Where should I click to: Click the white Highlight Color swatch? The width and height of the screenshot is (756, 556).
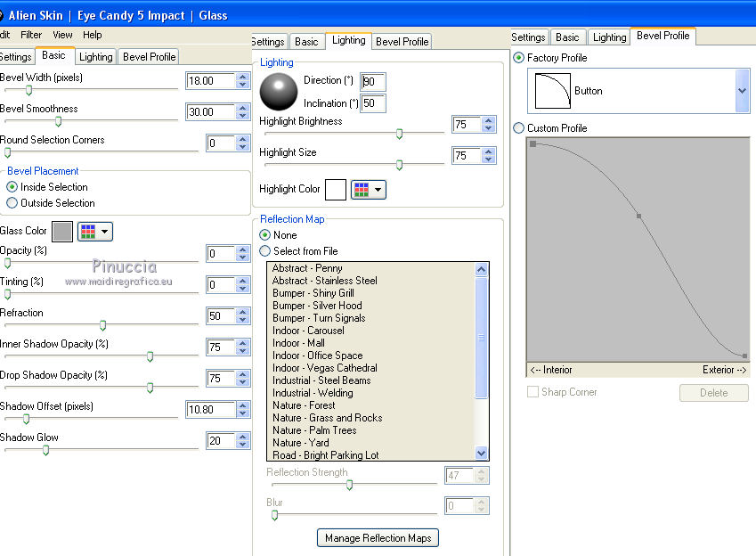[336, 190]
